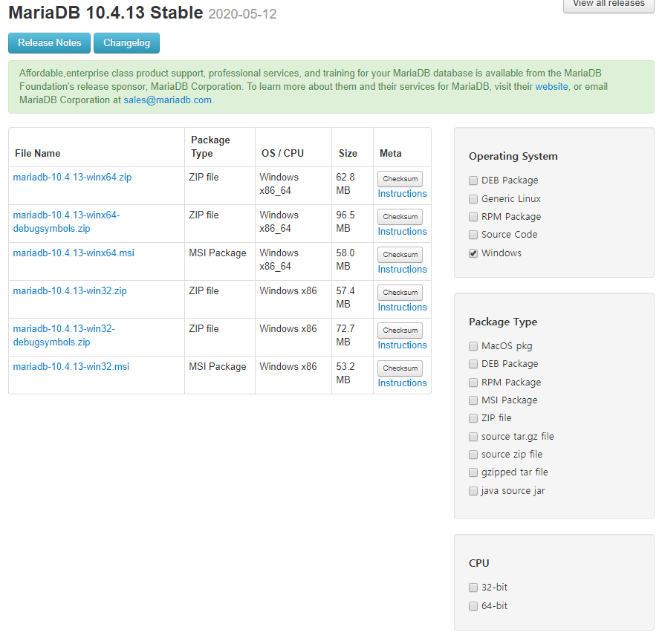Download mariadb-10.4.13-win32.msi installer
662x644 pixels.
tap(71, 367)
